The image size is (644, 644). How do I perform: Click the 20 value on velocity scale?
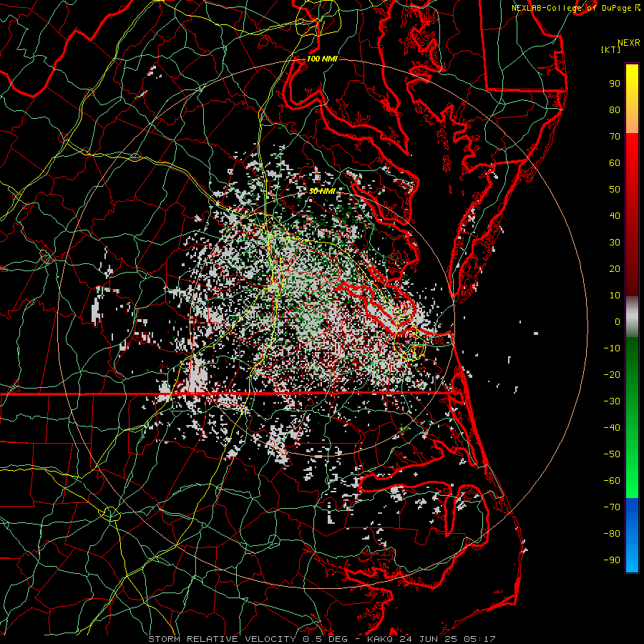(x=615, y=268)
